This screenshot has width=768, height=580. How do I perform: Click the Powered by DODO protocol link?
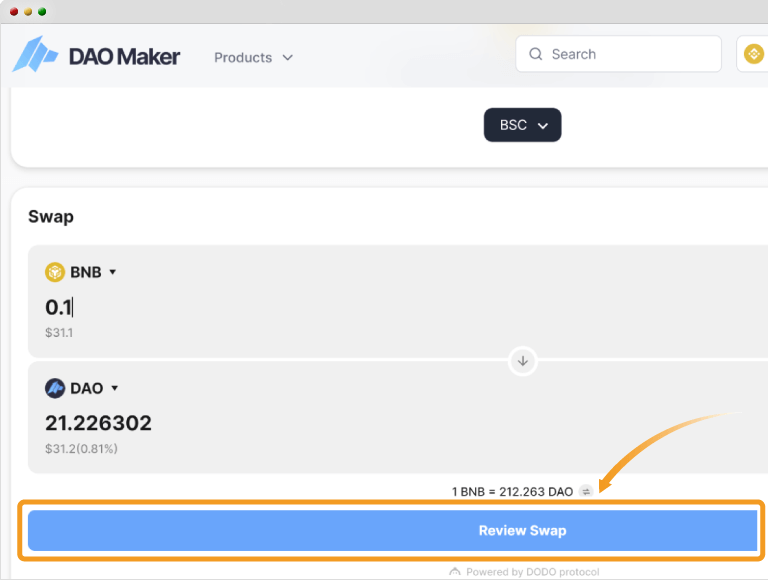(524, 572)
